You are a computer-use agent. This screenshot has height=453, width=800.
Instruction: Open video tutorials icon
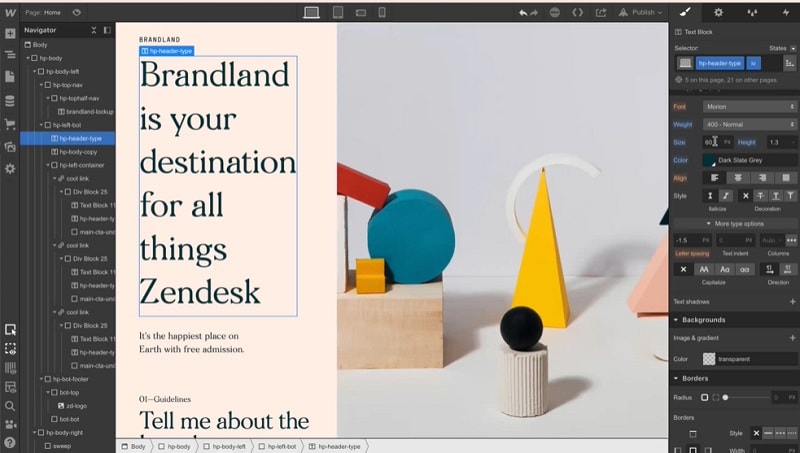[10, 424]
